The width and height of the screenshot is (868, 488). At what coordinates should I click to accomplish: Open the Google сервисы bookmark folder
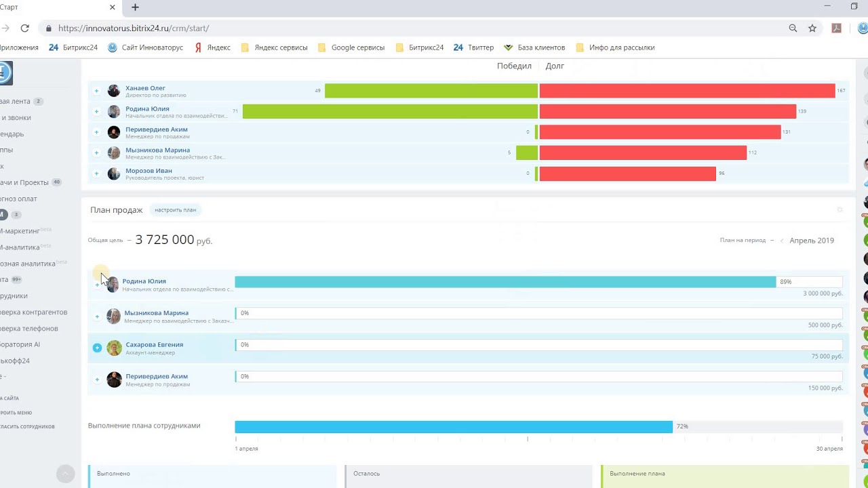351,47
